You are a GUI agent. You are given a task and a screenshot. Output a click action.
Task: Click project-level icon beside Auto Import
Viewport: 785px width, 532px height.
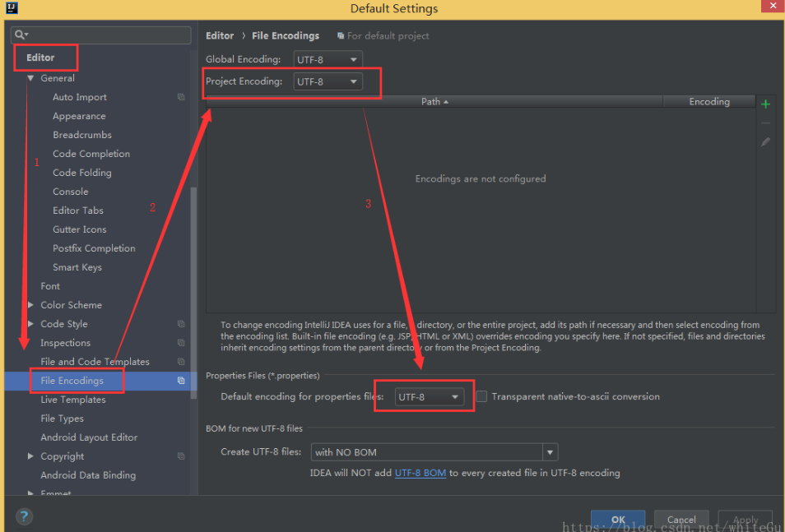click(x=181, y=97)
